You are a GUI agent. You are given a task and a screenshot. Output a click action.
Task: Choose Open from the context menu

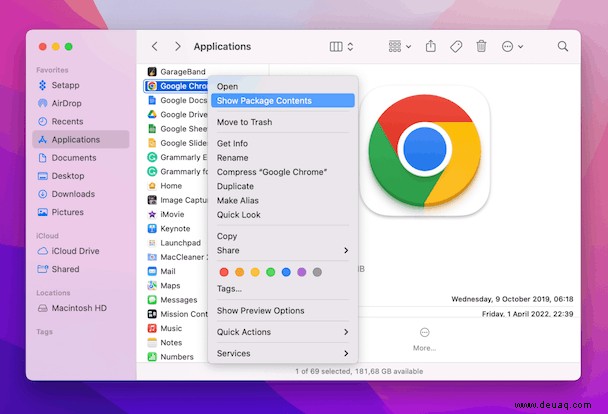[x=283, y=86]
